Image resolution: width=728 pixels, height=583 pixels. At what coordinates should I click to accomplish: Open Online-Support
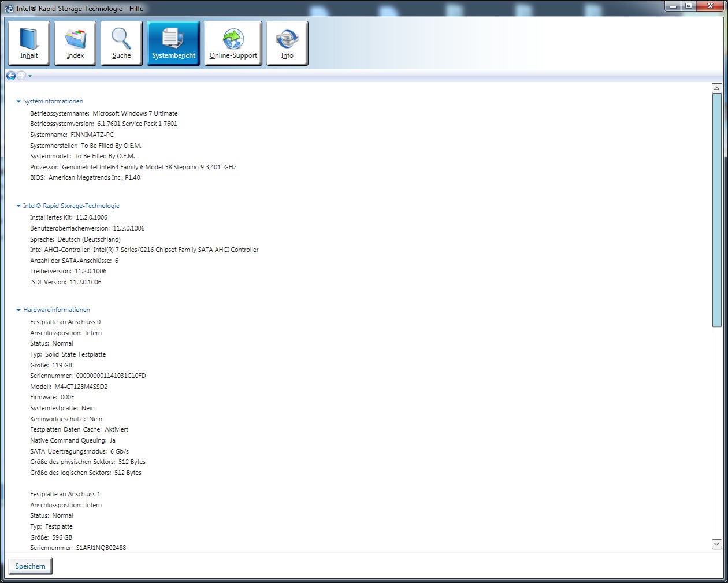click(x=233, y=43)
